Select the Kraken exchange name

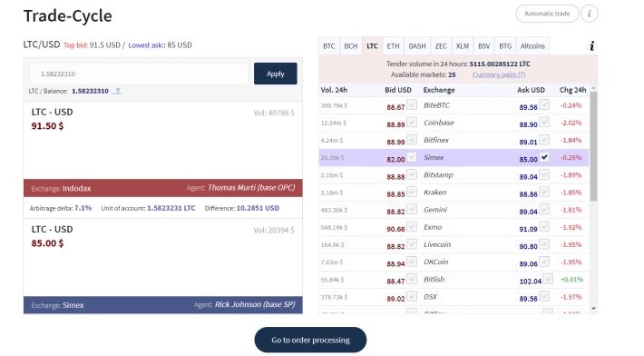[x=435, y=193]
